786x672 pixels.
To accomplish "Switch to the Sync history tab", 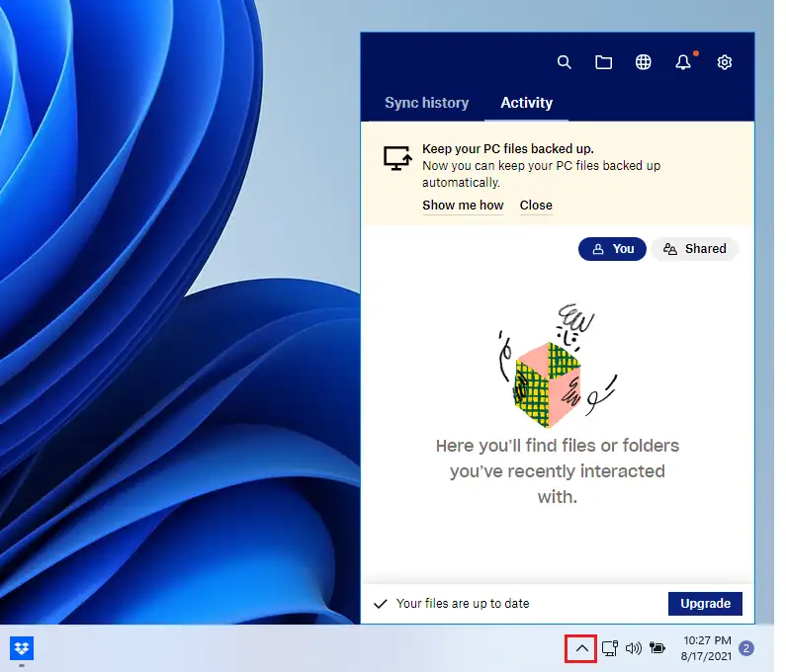I will tap(426, 103).
